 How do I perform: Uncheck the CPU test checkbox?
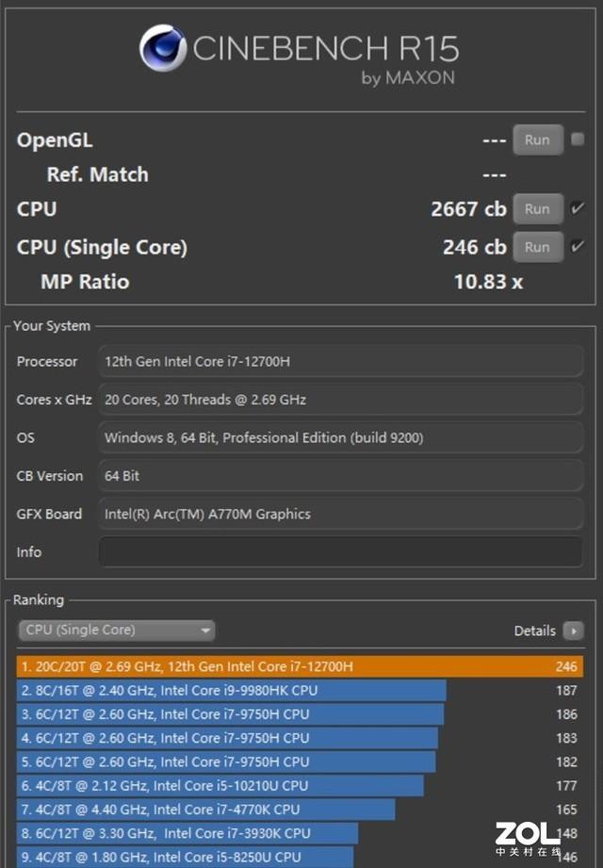coord(578,208)
